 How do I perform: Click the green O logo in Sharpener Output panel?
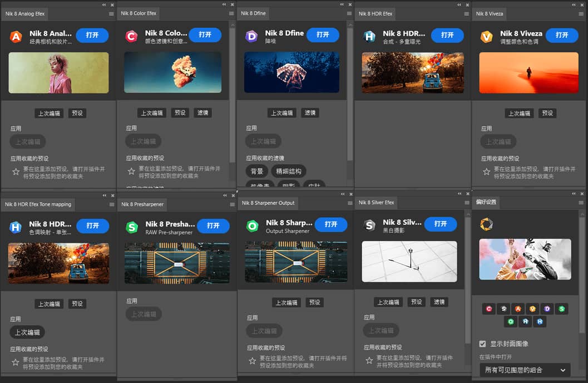point(253,226)
